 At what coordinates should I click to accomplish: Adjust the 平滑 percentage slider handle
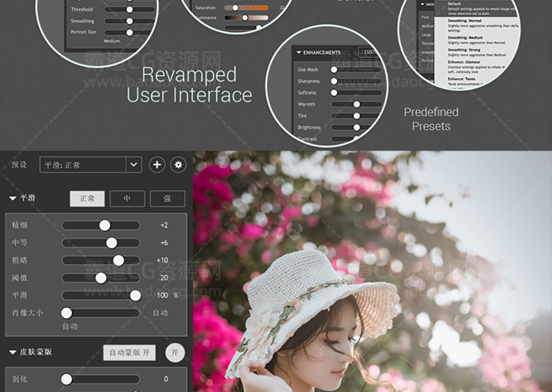135,295
